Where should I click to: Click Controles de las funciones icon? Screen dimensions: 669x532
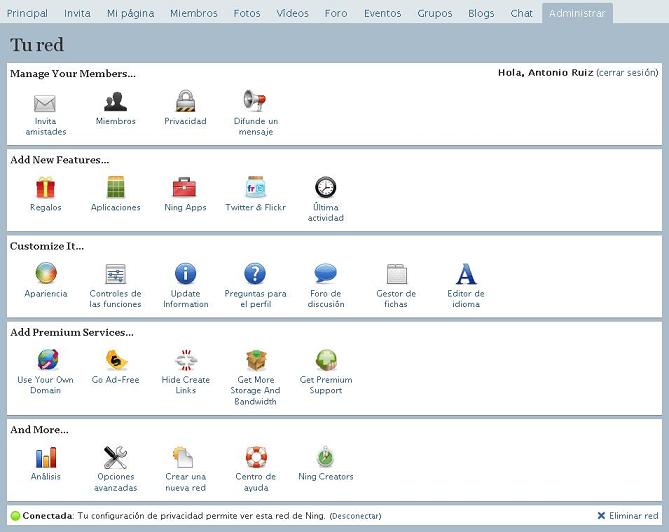coord(115,274)
